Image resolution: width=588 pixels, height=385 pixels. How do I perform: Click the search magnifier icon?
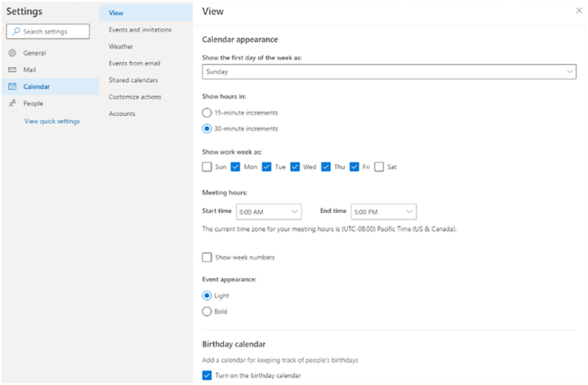coord(15,32)
